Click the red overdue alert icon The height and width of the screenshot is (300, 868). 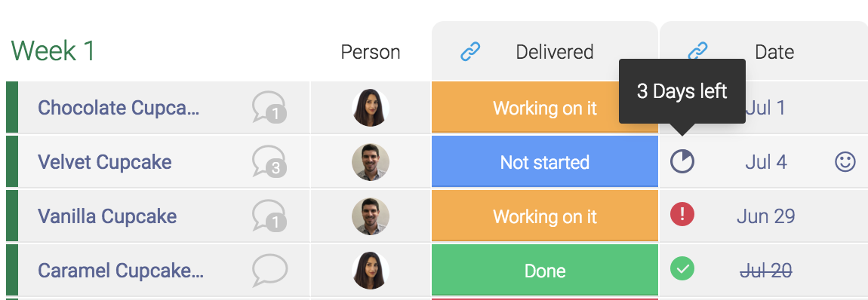682,214
